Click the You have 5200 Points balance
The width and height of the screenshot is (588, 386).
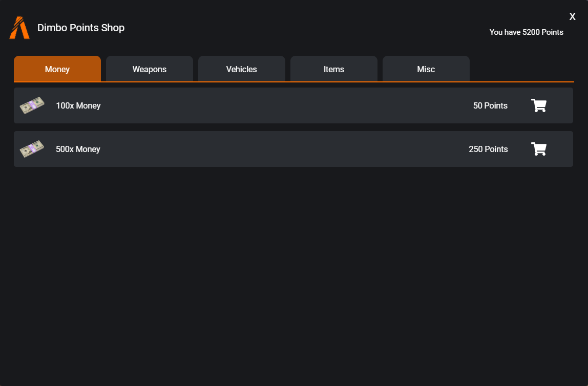(x=526, y=32)
